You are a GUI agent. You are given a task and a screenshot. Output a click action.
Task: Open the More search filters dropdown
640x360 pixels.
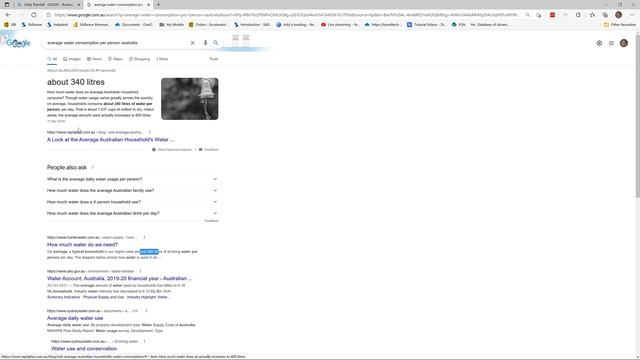pyautogui.click(x=162, y=59)
